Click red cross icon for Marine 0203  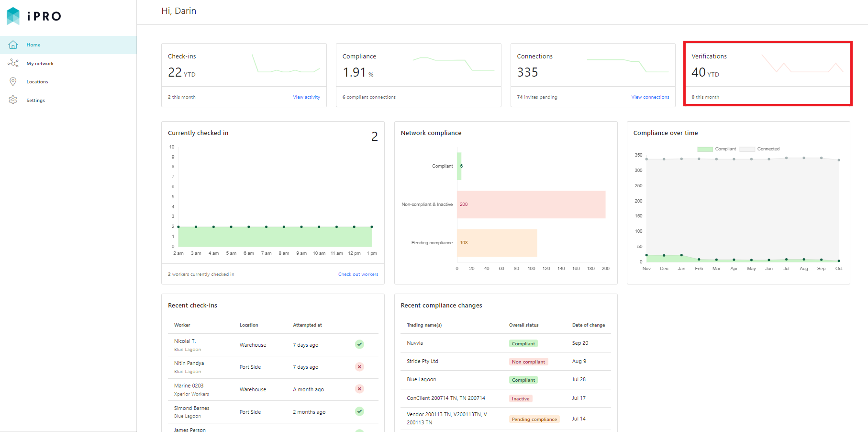click(x=359, y=389)
